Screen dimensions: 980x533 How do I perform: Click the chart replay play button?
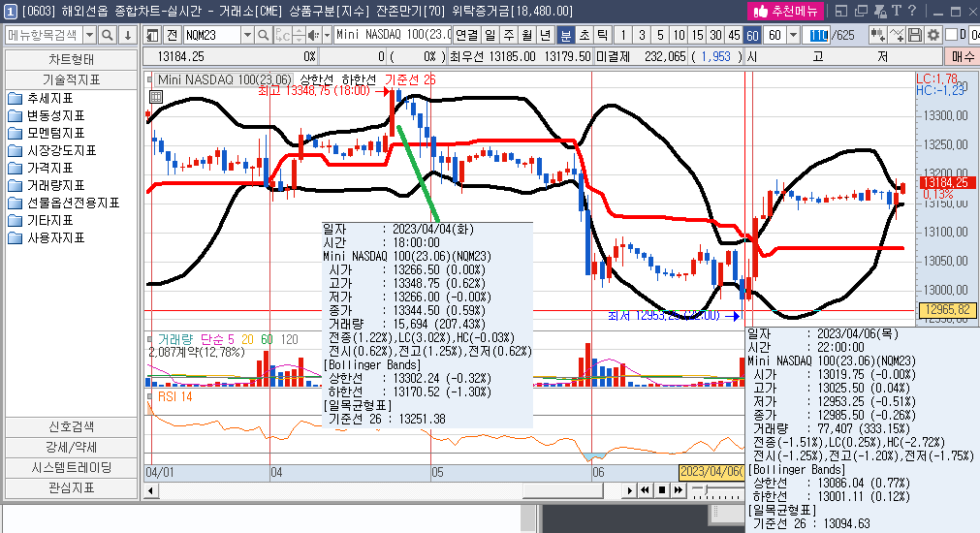click(630, 490)
